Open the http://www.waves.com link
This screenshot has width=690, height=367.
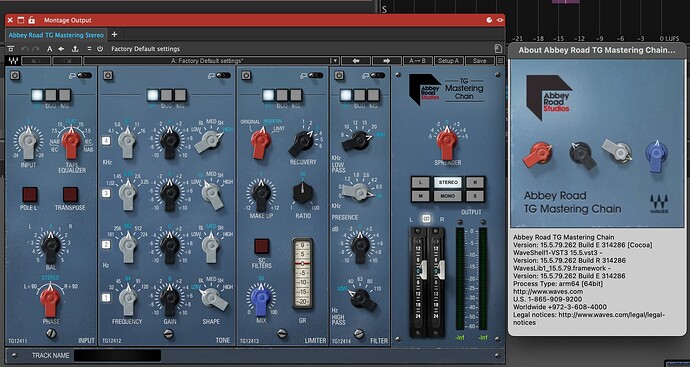click(x=548, y=291)
